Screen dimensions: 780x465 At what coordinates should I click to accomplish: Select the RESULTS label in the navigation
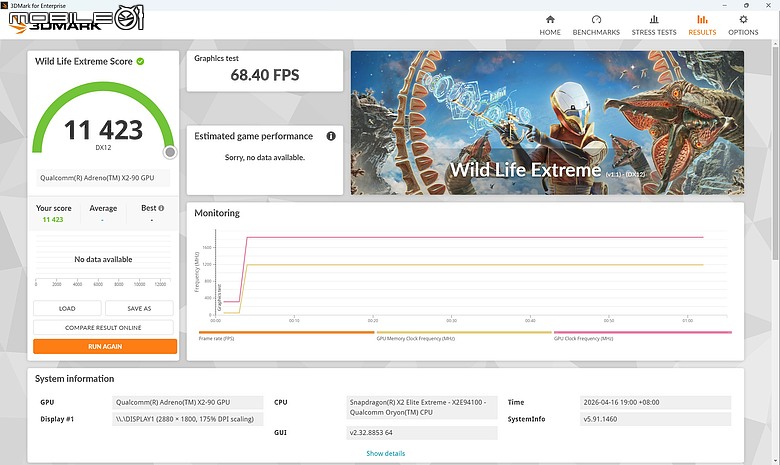[702, 32]
